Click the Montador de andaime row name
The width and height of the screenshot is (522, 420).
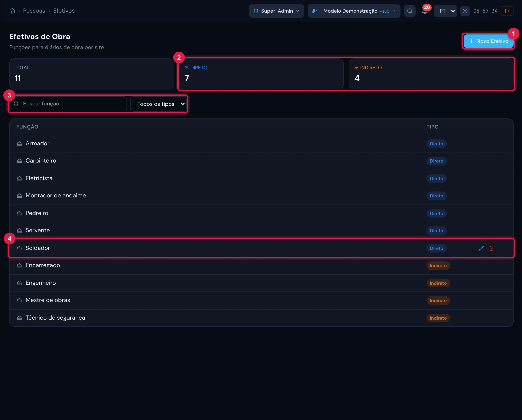point(56,196)
